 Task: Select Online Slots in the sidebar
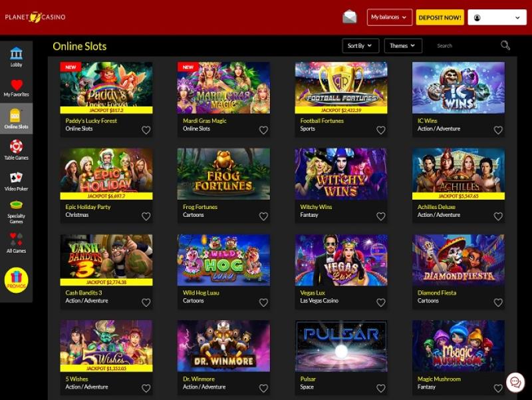16,118
